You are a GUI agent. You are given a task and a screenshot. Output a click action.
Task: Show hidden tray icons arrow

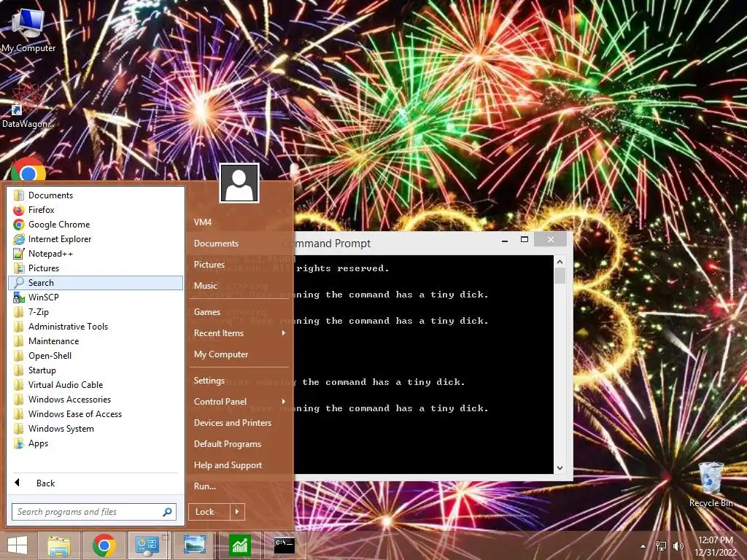coord(643,546)
